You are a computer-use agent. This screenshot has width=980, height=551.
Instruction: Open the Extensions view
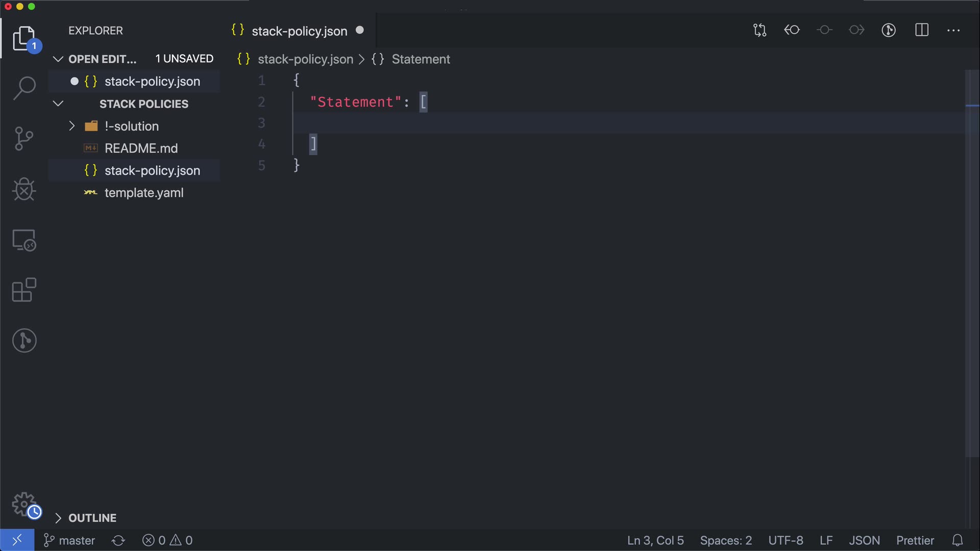(24, 290)
